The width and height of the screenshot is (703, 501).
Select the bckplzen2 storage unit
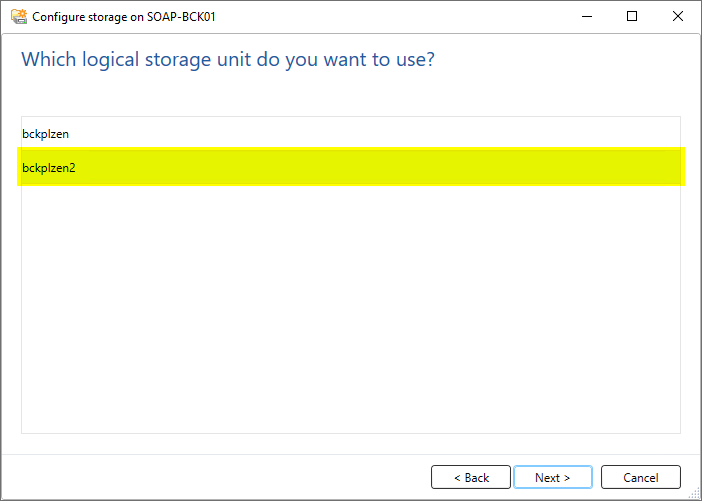(x=351, y=168)
